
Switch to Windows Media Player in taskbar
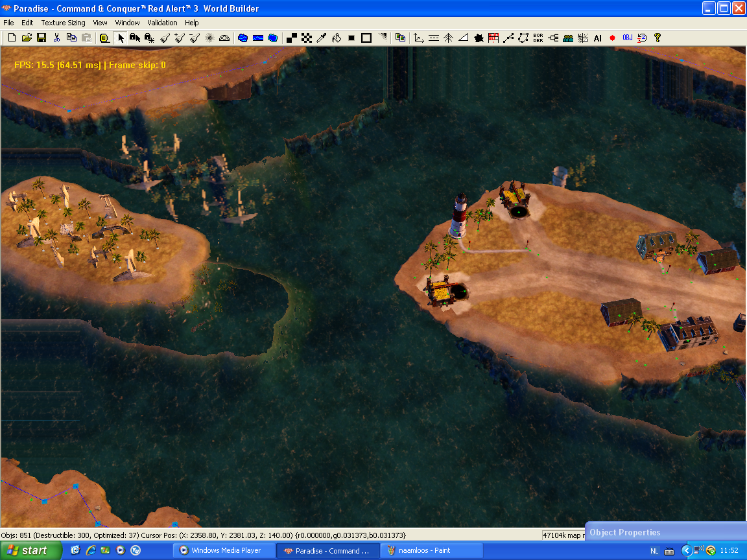pos(224,550)
